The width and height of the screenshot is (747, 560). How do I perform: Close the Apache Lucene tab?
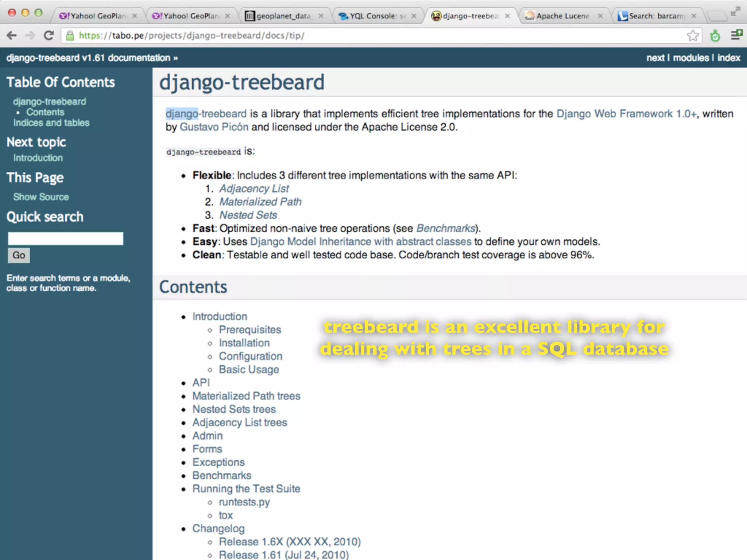pyautogui.click(x=600, y=16)
